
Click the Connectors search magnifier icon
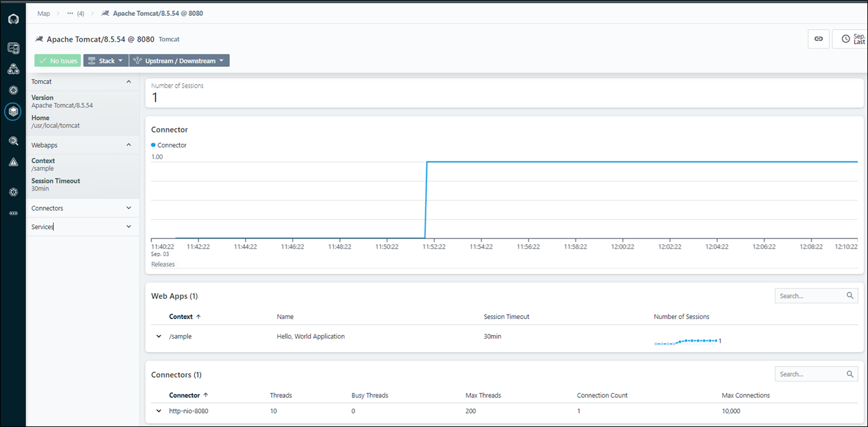(850, 374)
